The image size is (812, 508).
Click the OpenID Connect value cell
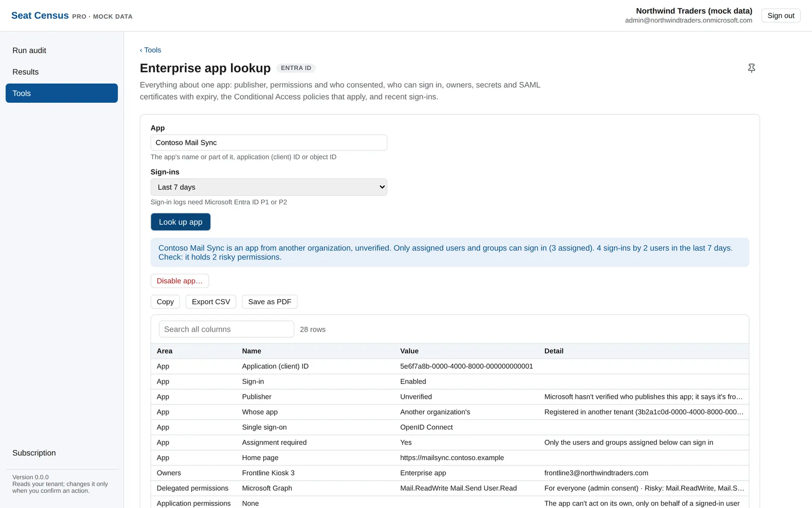tap(426, 427)
